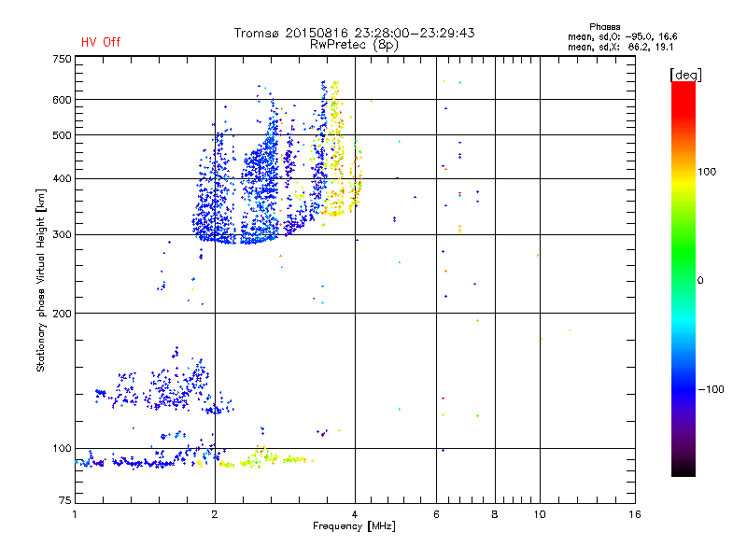Viewport: 747px width, 560px height.
Task: Select the plot title 'Tromsø 20150816 23:28:00-23:29:43'
Action: [x=355, y=33]
